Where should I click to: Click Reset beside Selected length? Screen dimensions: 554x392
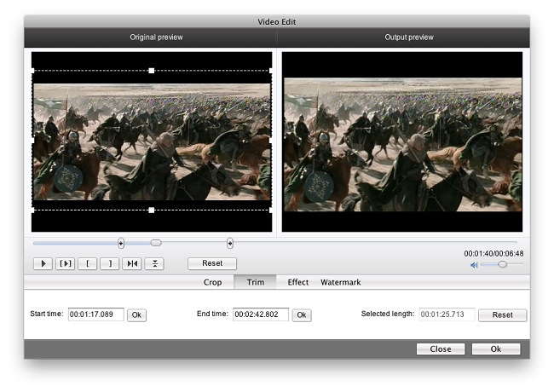click(502, 315)
